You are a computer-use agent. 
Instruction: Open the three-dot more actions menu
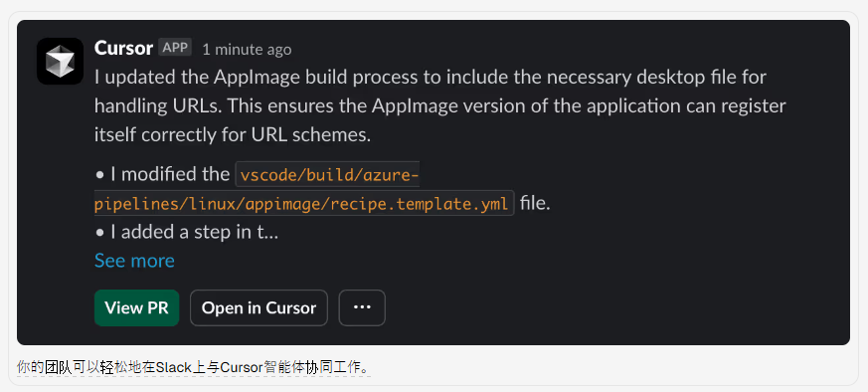tap(362, 307)
